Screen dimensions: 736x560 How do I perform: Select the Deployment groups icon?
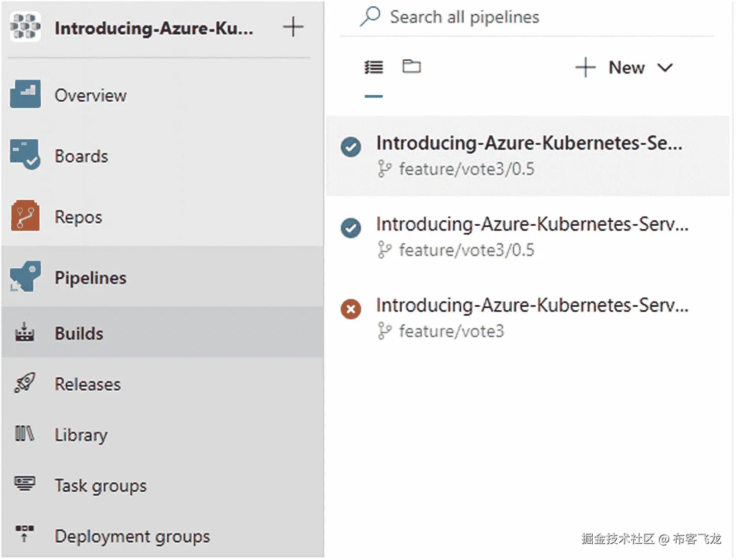pyautogui.click(x=25, y=533)
